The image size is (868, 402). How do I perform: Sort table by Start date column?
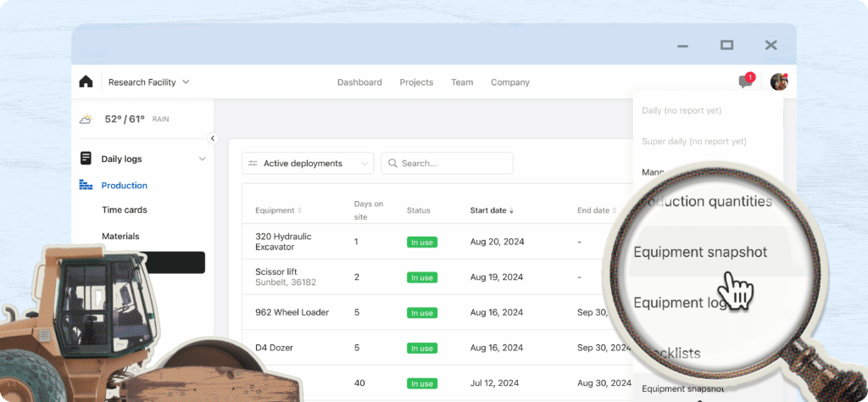click(492, 210)
